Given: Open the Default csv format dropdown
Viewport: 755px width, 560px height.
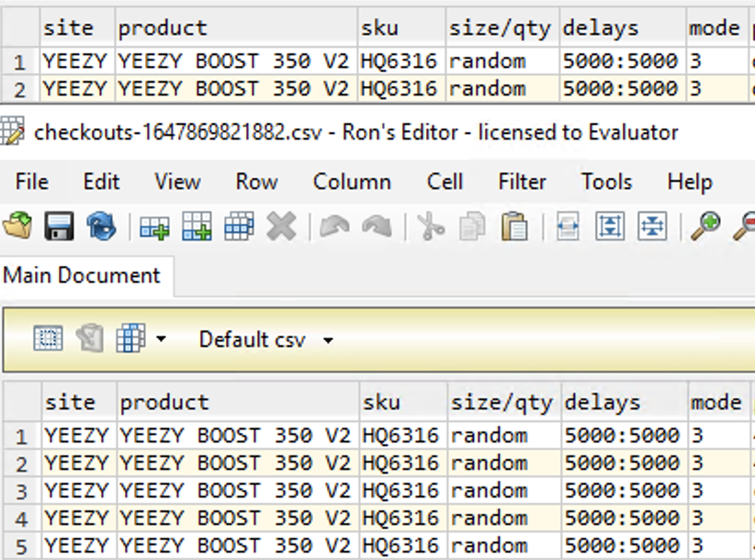Looking at the screenshot, I should click(266, 340).
